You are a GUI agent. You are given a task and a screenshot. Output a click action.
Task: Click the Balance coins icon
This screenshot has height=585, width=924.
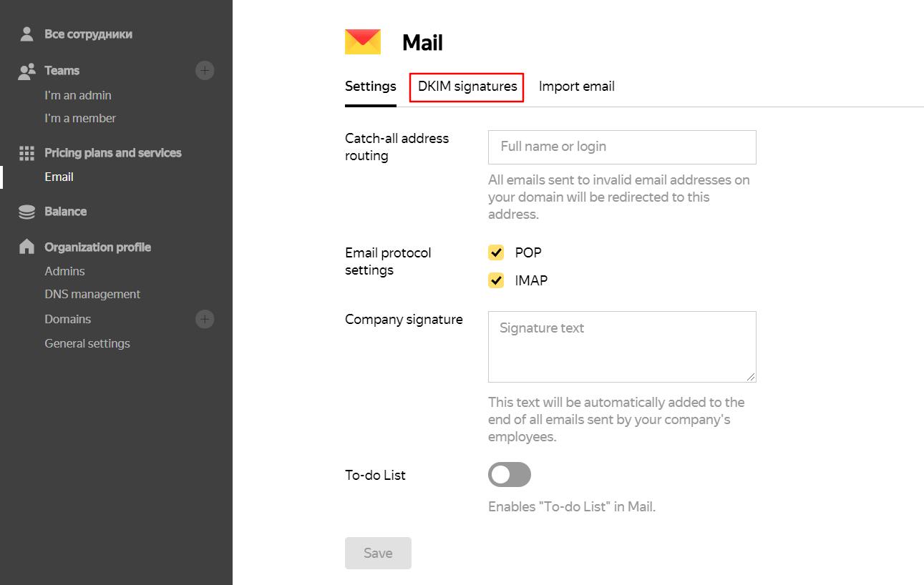[x=26, y=212]
